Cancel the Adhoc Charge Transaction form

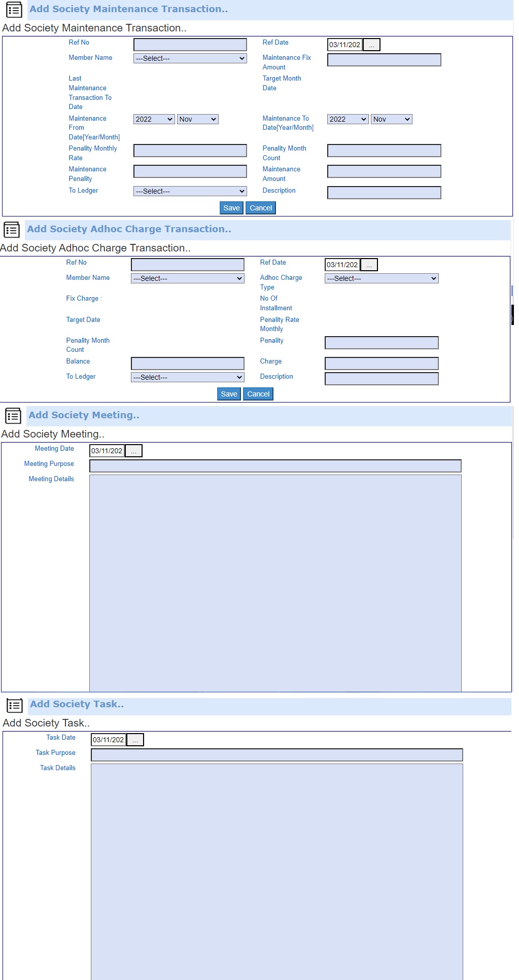[x=258, y=394]
